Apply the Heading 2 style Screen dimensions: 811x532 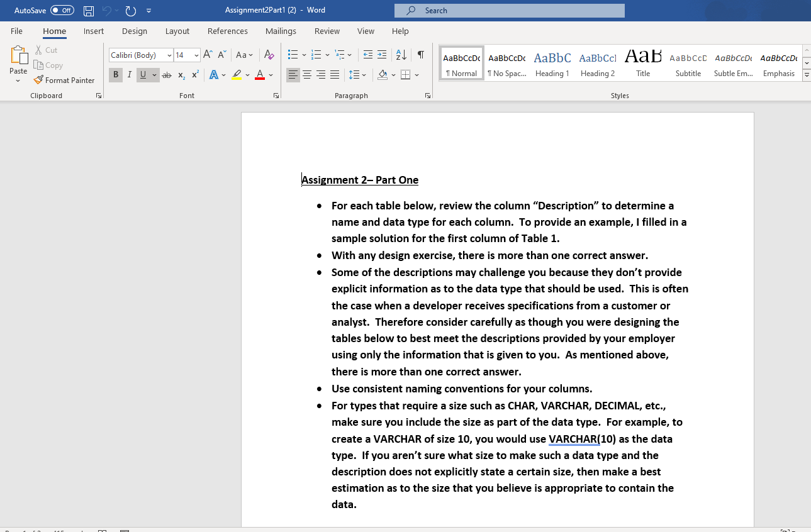coord(598,63)
